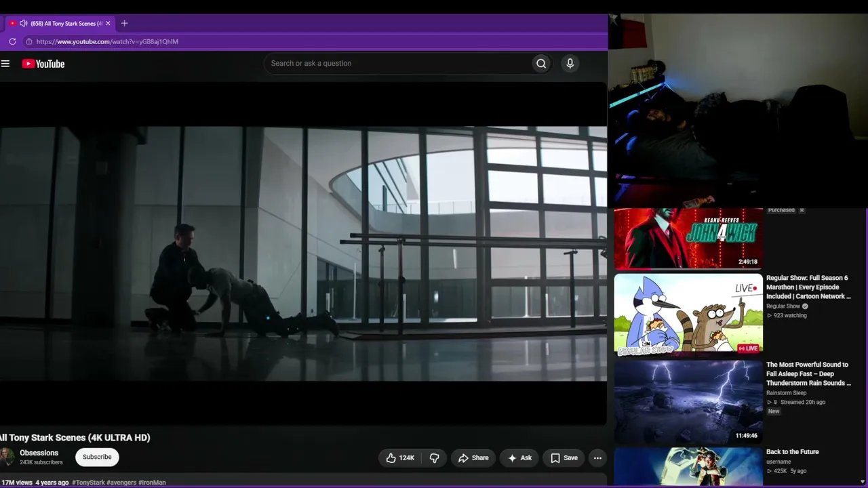Open The Most Powerful Sound video title
The width and height of the screenshot is (868, 488).
(x=808, y=373)
